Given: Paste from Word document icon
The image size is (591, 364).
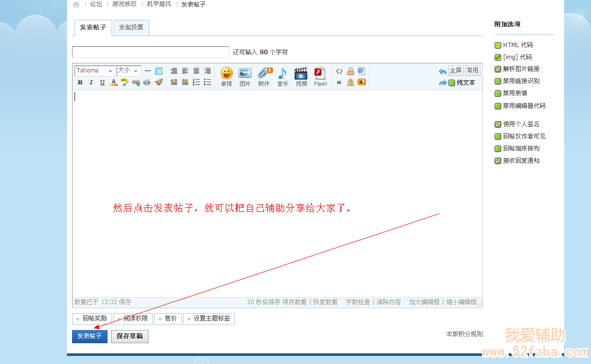Looking at the screenshot, I should (362, 71).
